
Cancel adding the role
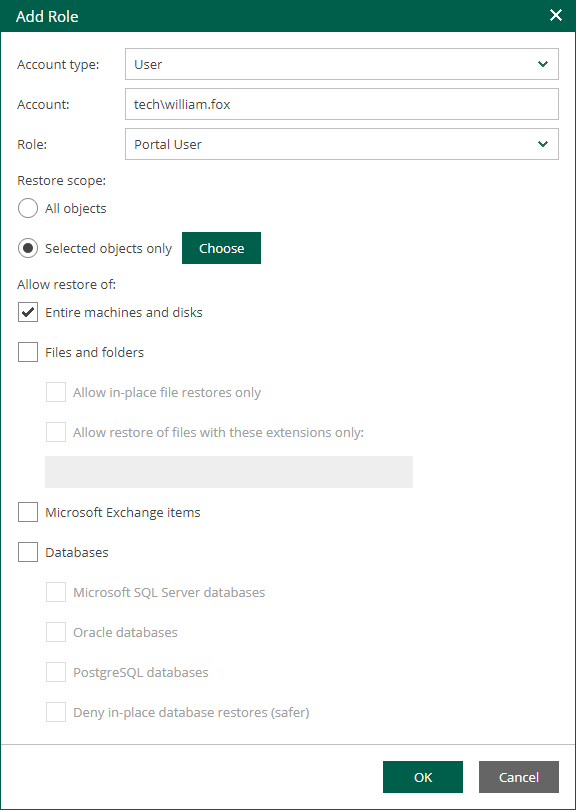pos(519,777)
